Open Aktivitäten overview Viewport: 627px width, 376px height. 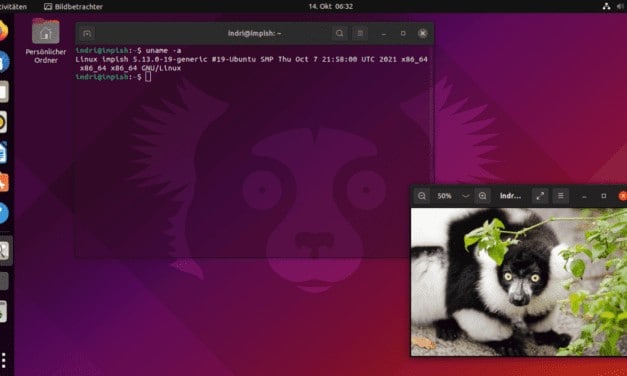[x=13, y=6]
